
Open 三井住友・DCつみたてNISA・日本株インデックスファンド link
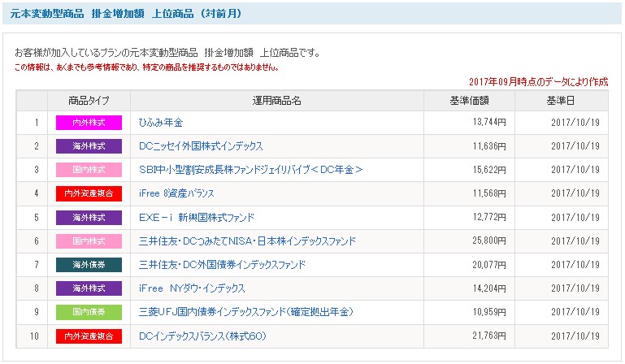tap(247, 240)
